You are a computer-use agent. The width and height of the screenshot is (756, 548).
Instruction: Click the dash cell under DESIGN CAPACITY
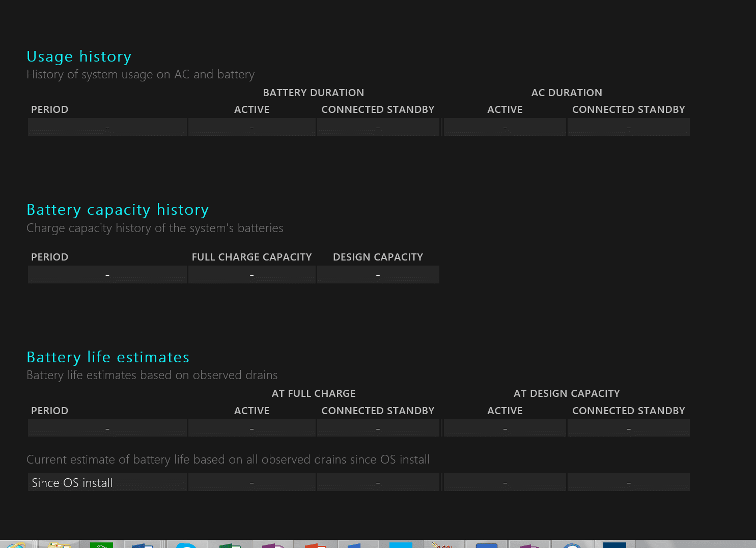(378, 275)
